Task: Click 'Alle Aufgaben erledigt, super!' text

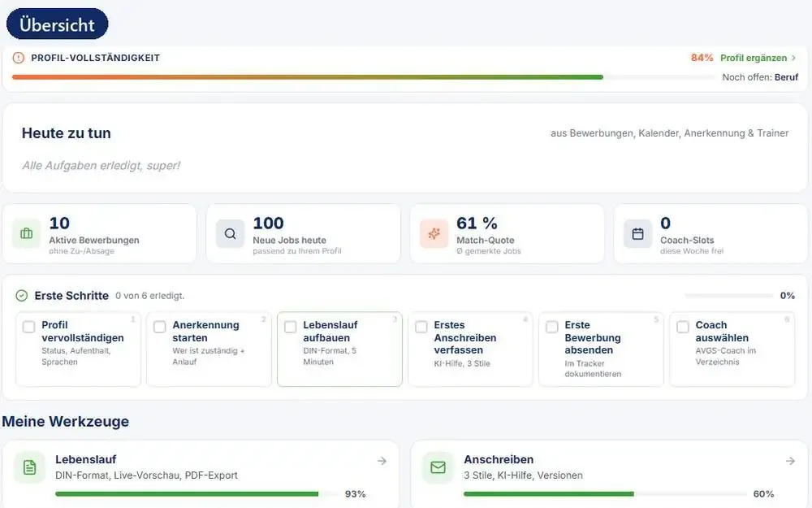Action: 101,165
